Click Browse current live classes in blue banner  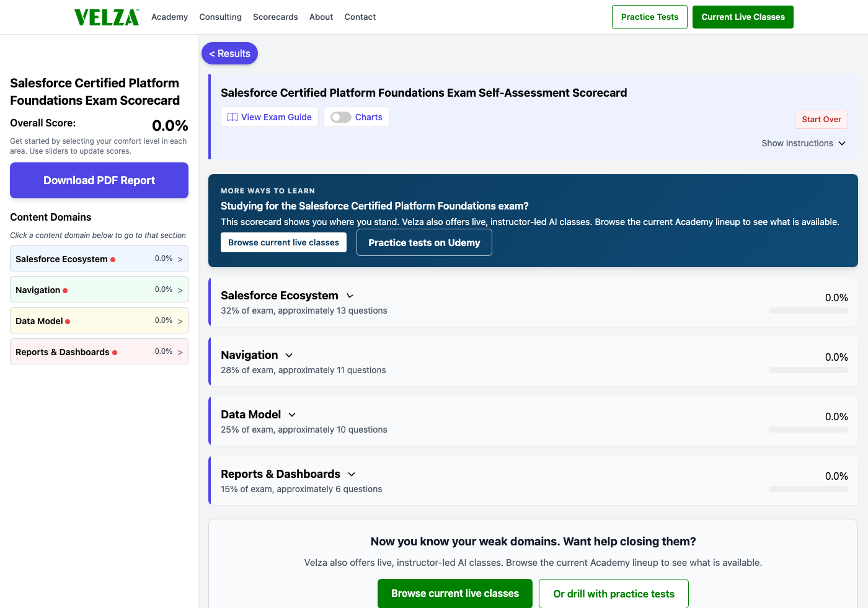pos(283,242)
